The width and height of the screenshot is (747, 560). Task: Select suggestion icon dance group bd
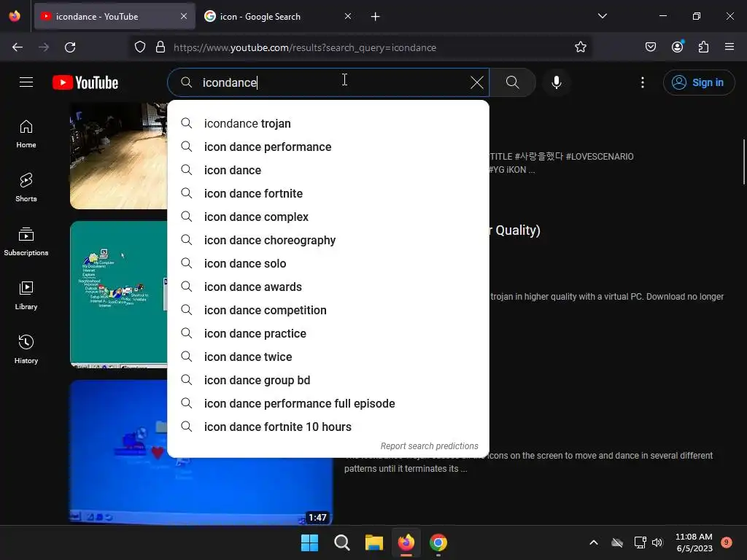(x=328, y=380)
